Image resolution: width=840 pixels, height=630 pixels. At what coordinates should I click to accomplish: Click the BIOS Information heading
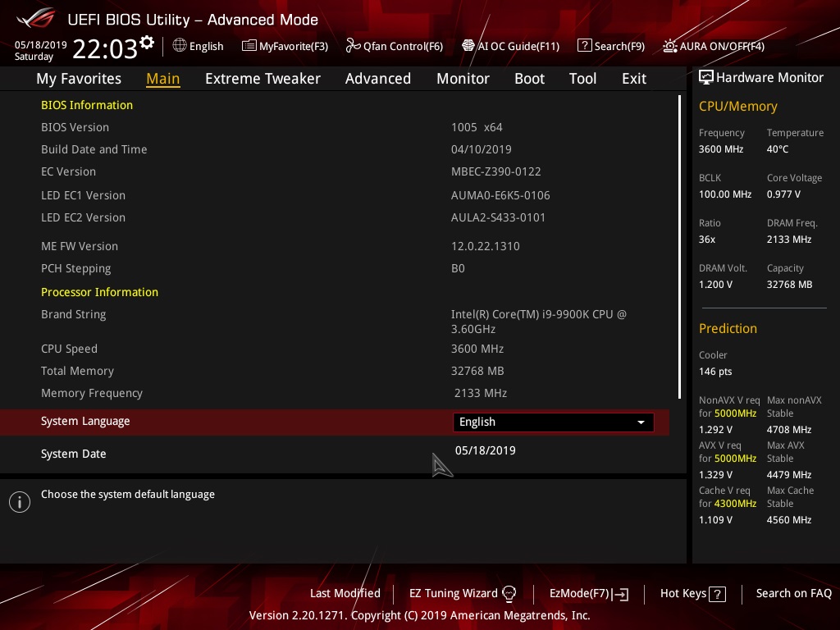coord(87,105)
